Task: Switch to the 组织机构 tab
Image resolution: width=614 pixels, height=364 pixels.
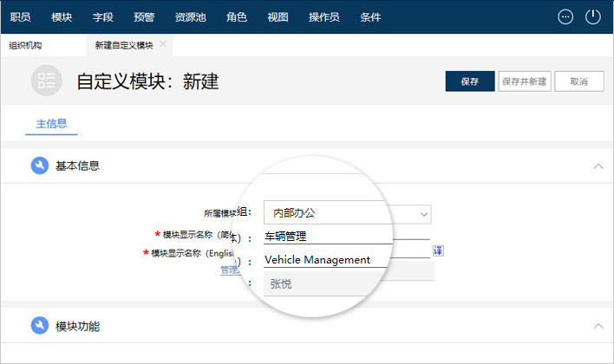Action: click(x=25, y=45)
